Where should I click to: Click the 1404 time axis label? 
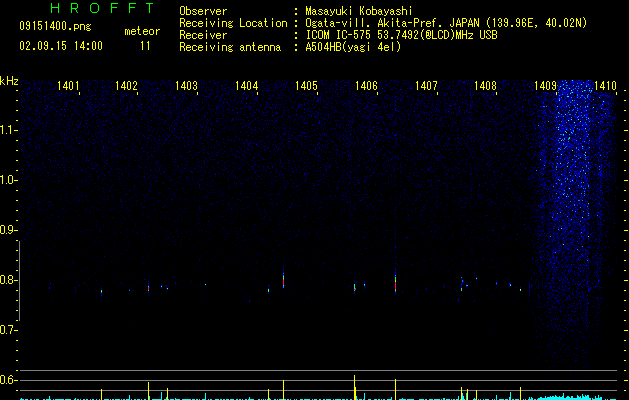click(246, 86)
